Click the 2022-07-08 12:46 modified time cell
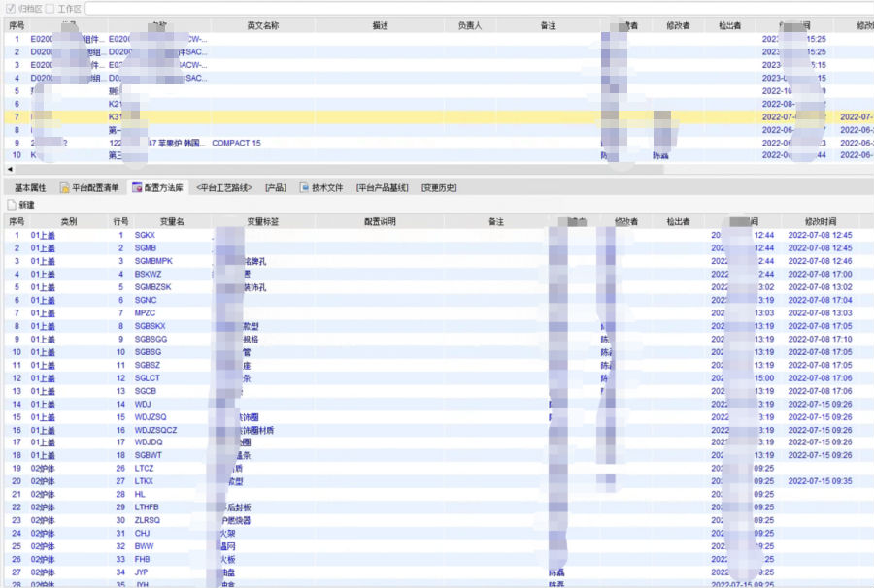 click(820, 261)
